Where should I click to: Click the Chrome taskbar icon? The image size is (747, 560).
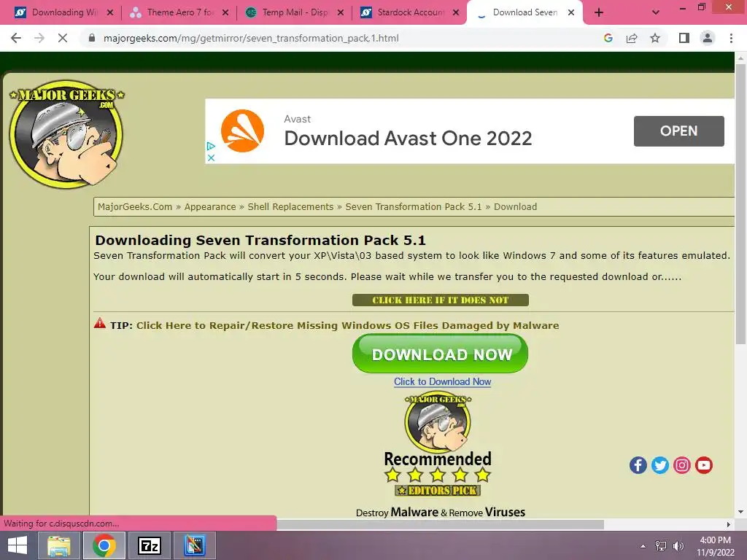[x=104, y=545]
